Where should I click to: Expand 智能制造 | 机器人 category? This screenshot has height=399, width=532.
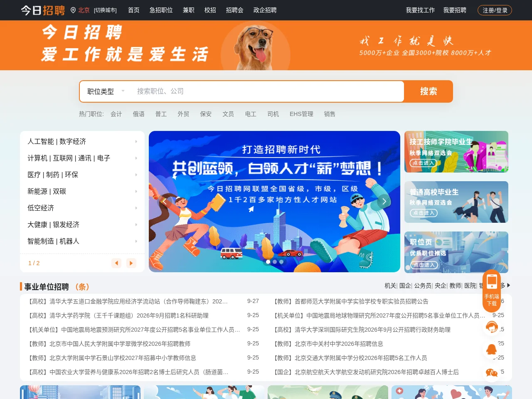tap(82, 241)
